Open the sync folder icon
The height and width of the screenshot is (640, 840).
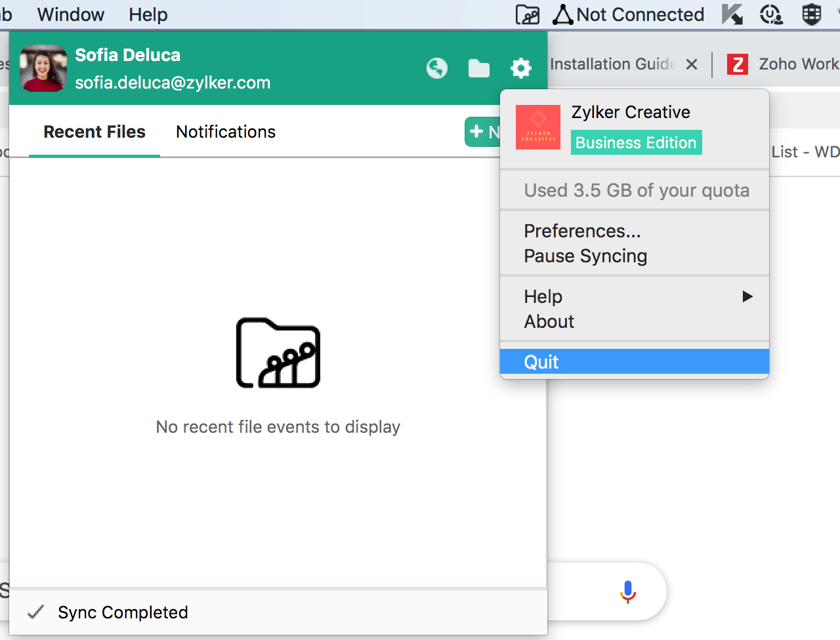[479, 68]
